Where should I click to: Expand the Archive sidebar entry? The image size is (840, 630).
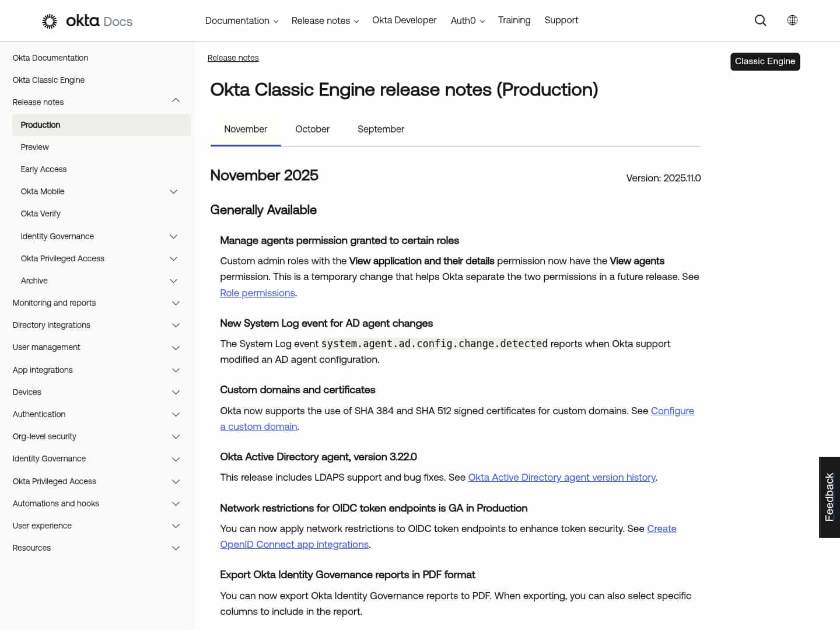click(173, 281)
